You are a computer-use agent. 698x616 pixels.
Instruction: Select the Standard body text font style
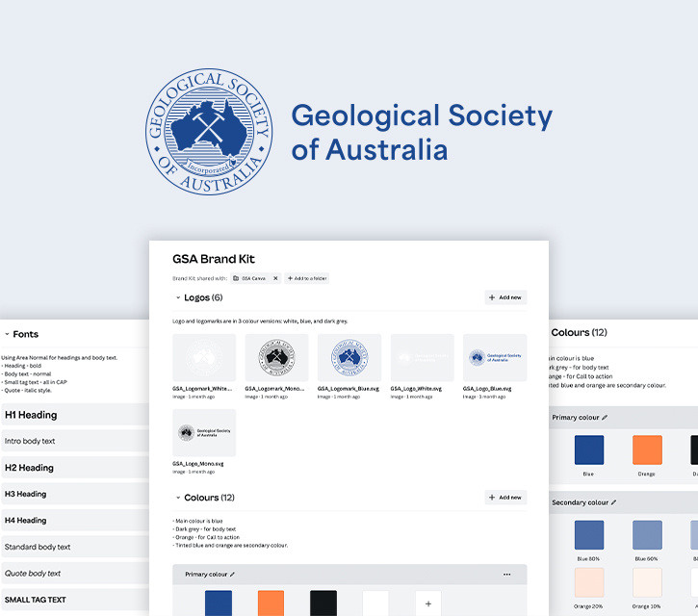(x=75, y=547)
